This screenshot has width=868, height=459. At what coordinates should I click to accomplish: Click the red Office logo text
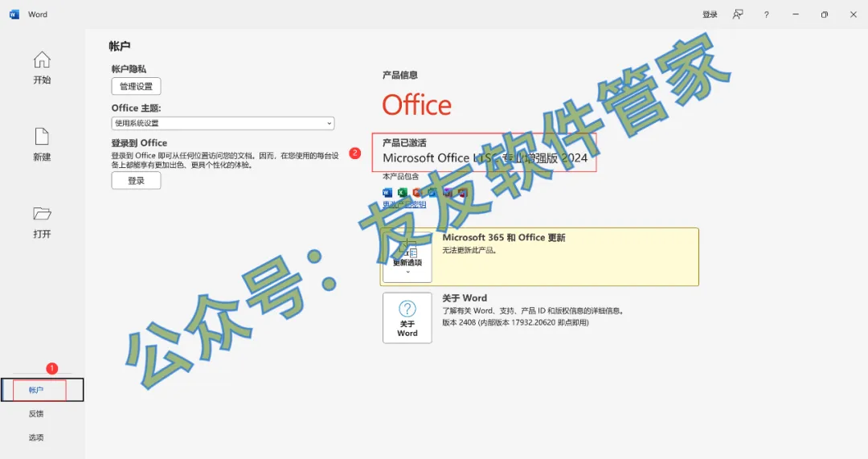[x=417, y=105]
